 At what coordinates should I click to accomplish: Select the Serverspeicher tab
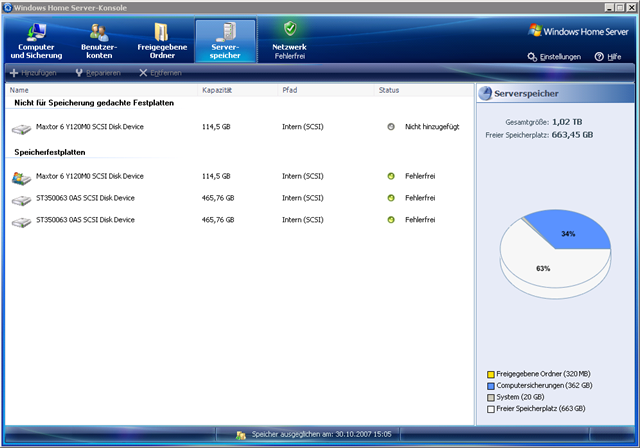pos(225,41)
